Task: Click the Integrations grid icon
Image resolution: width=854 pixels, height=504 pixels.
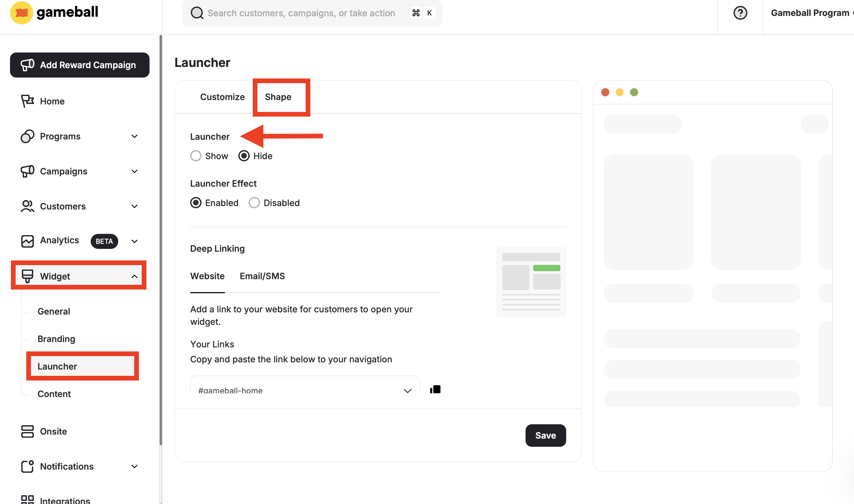Action: [x=27, y=499]
